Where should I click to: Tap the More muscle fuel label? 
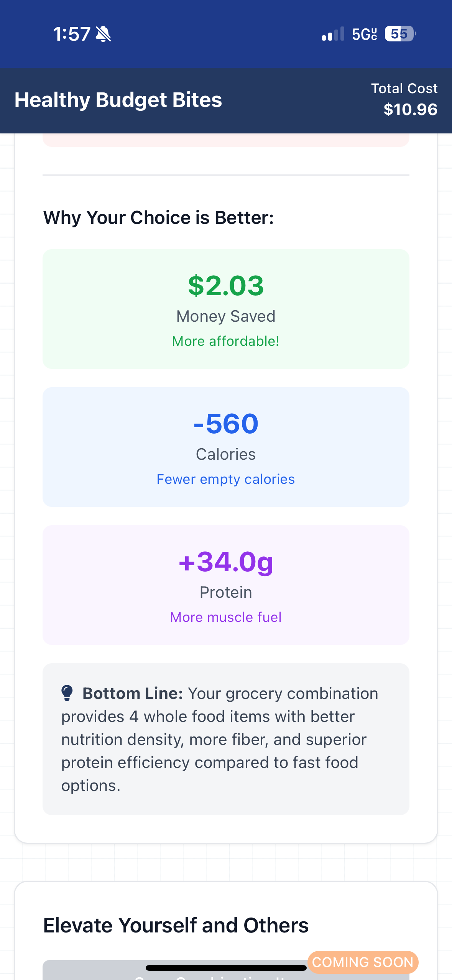pos(226,617)
